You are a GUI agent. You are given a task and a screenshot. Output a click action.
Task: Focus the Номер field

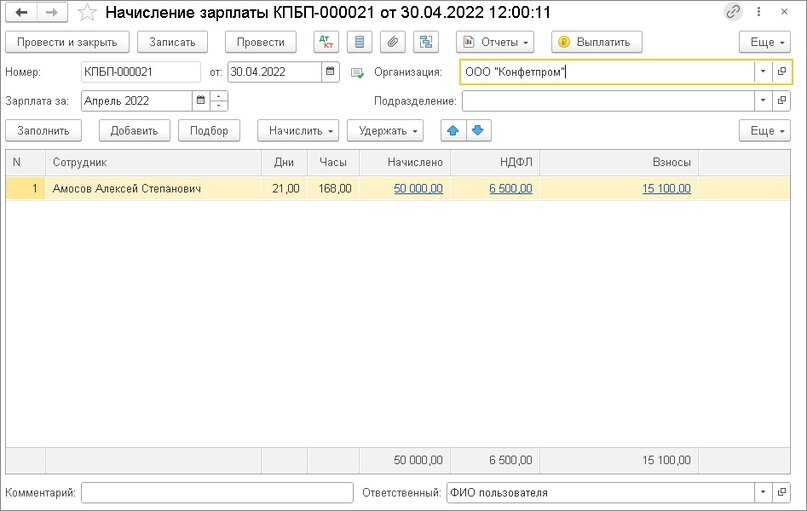(x=141, y=72)
